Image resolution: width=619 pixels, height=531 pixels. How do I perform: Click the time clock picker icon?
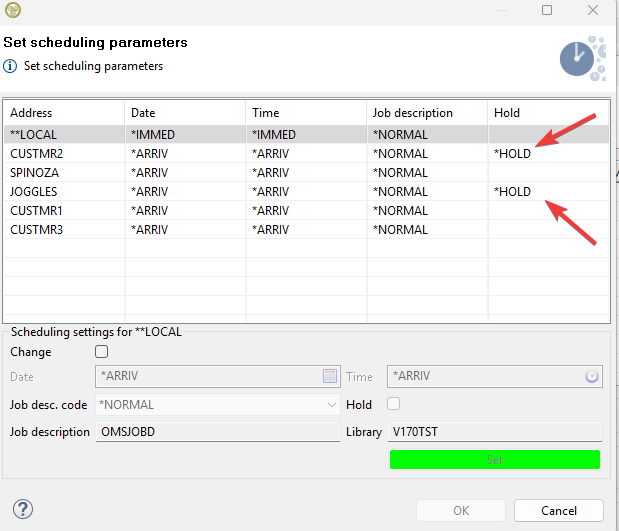tap(591, 377)
